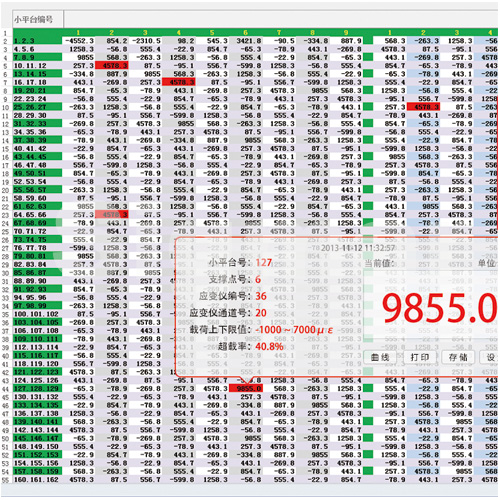Select the cell showing -4552.3
Image resolution: width=500 pixels, height=500 pixels.
tap(79, 41)
